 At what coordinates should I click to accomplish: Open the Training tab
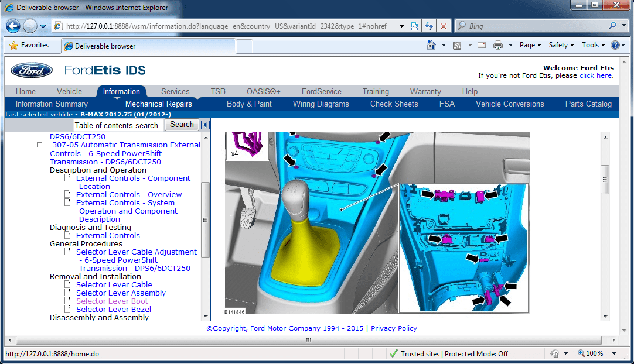pos(376,92)
